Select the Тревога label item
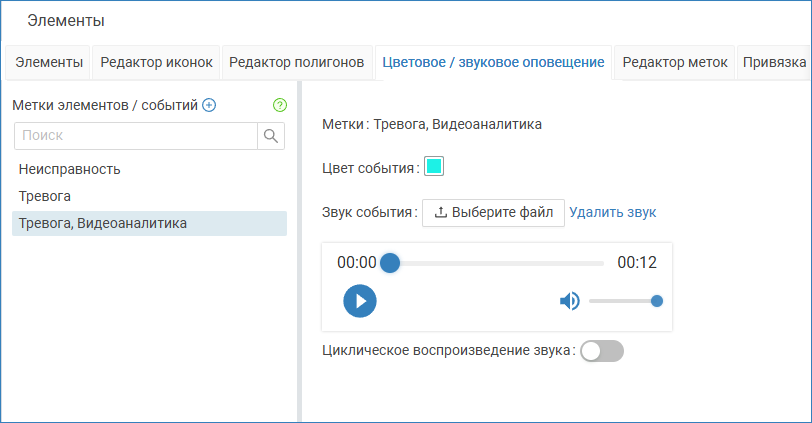This screenshot has width=812, height=423. click(45, 196)
